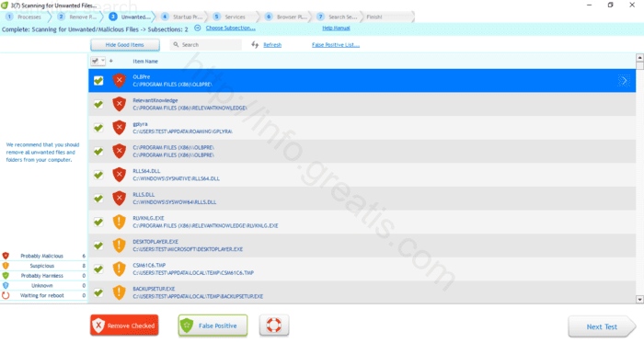Uncheck the RLLS64.DLL checkbox
This screenshot has height=343, width=644.
(x=98, y=175)
